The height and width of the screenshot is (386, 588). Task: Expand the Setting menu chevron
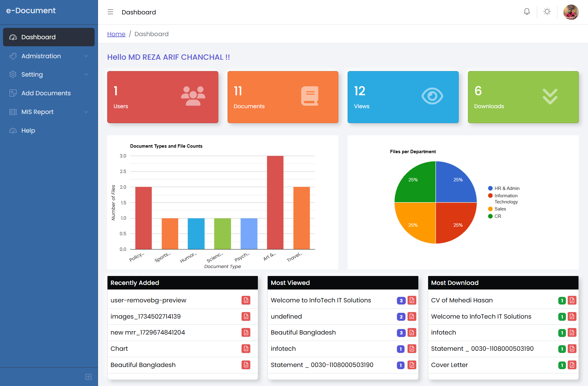tap(86, 74)
